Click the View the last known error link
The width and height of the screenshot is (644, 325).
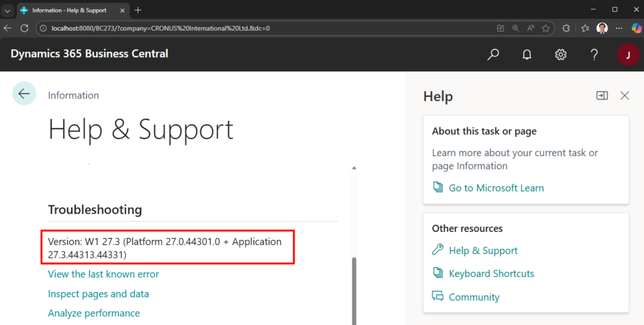103,274
